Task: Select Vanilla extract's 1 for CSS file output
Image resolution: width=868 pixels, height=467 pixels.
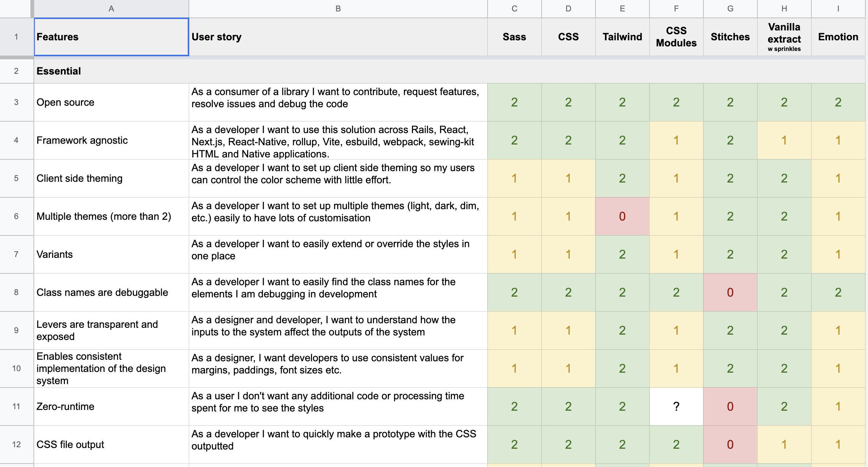Action: (784, 445)
